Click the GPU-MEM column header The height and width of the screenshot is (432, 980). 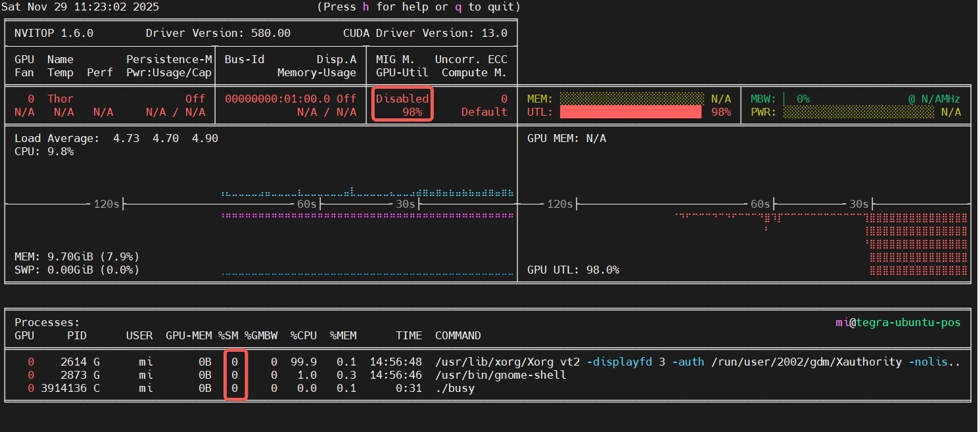point(189,335)
